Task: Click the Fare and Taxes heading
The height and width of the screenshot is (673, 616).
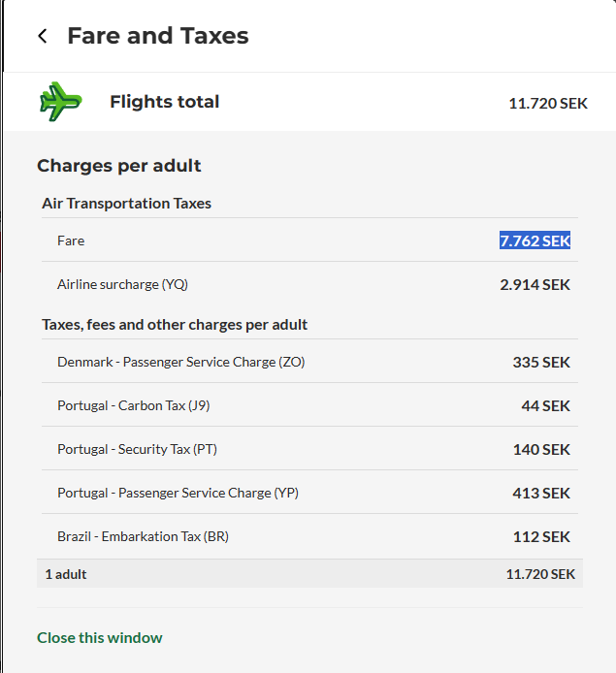Action: (157, 37)
